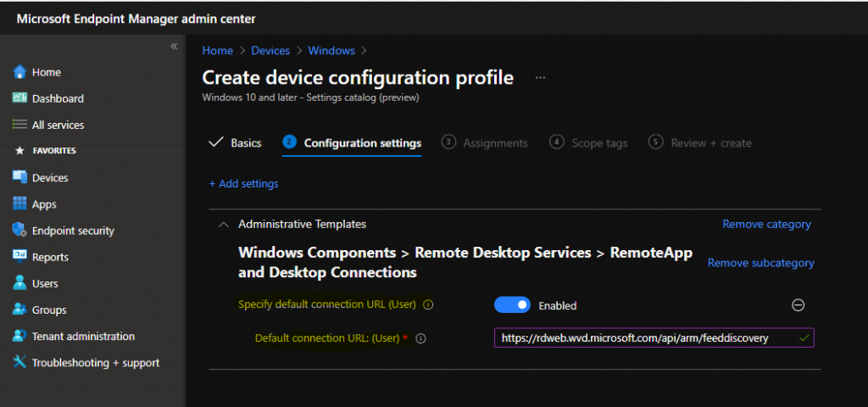Click the Enabled status text
Viewport: 868px width, 407px height.
pyautogui.click(x=558, y=305)
